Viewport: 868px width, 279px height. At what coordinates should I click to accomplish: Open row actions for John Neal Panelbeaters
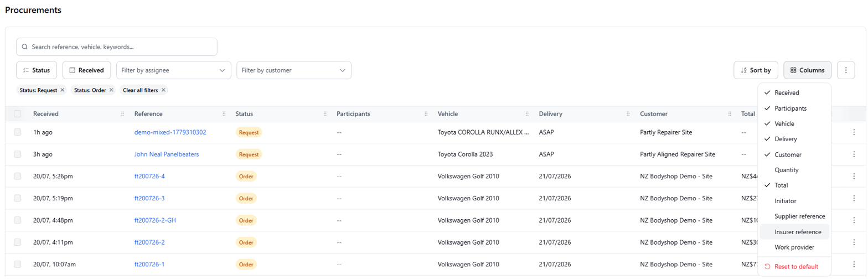pos(854,154)
